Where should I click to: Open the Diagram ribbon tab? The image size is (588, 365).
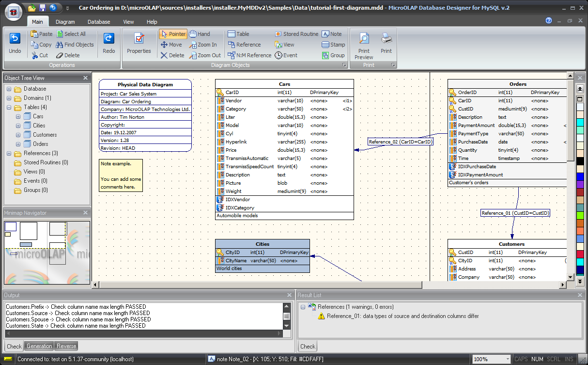point(65,22)
